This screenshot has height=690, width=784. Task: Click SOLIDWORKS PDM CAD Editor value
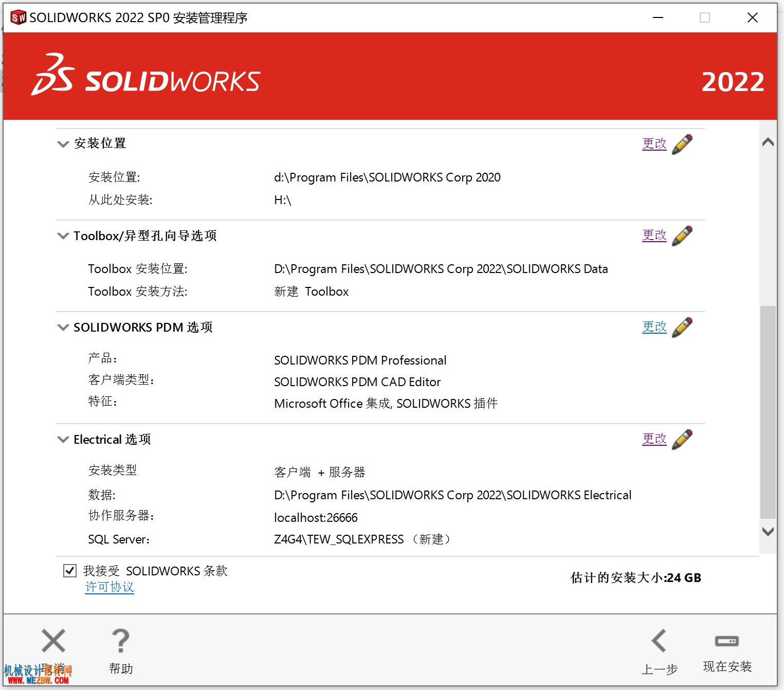[357, 382]
